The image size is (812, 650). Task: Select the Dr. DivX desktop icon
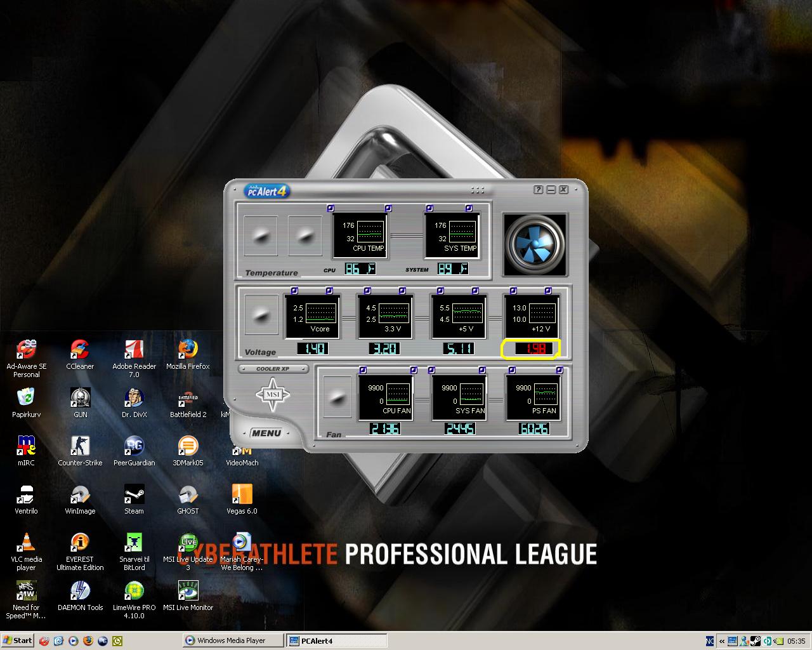tap(134, 403)
